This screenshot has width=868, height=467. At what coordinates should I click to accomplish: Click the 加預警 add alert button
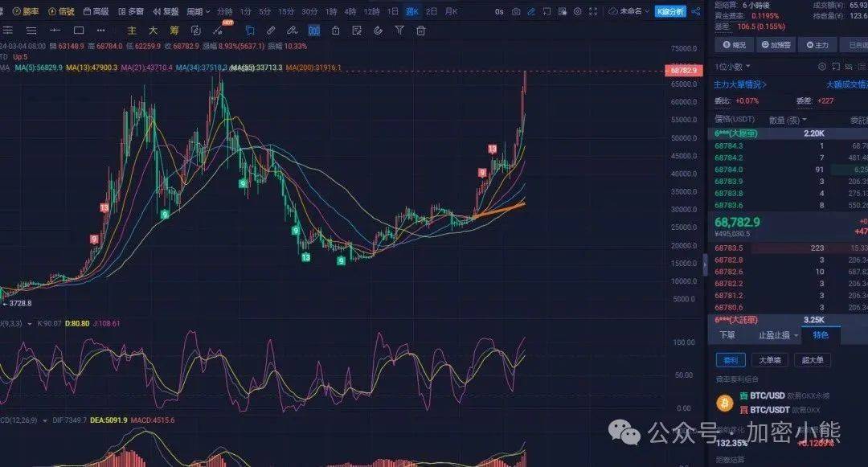click(x=776, y=45)
